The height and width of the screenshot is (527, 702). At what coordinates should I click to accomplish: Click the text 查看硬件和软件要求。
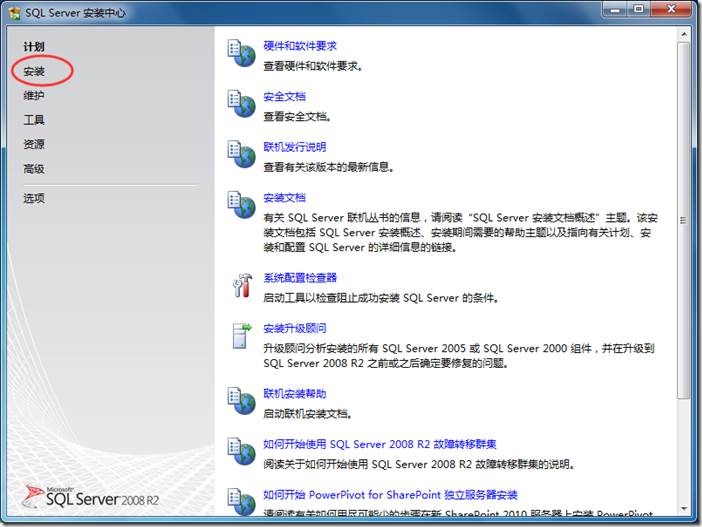click(313, 66)
